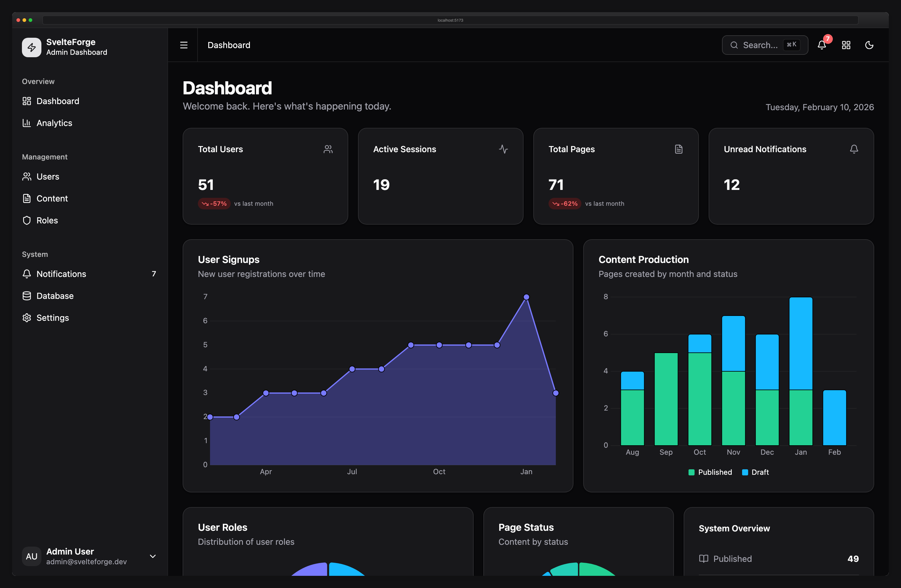Click the admin@svelteforge.dev email text
The height and width of the screenshot is (588, 901).
point(86,562)
